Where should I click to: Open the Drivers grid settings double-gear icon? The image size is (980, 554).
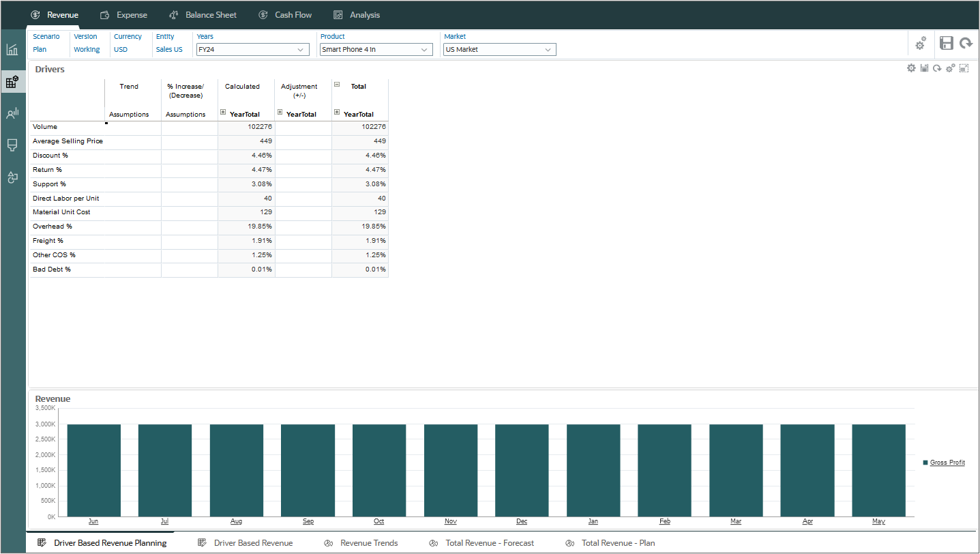(950, 68)
